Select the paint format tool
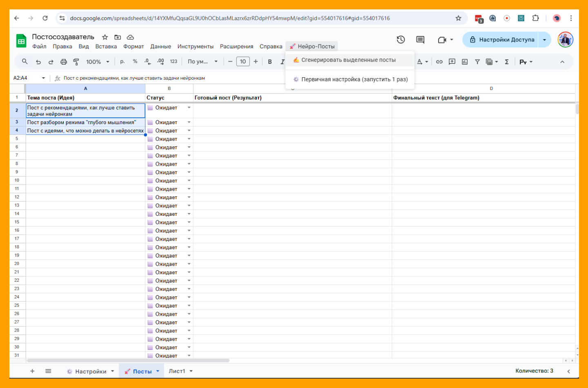 point(76,62)
